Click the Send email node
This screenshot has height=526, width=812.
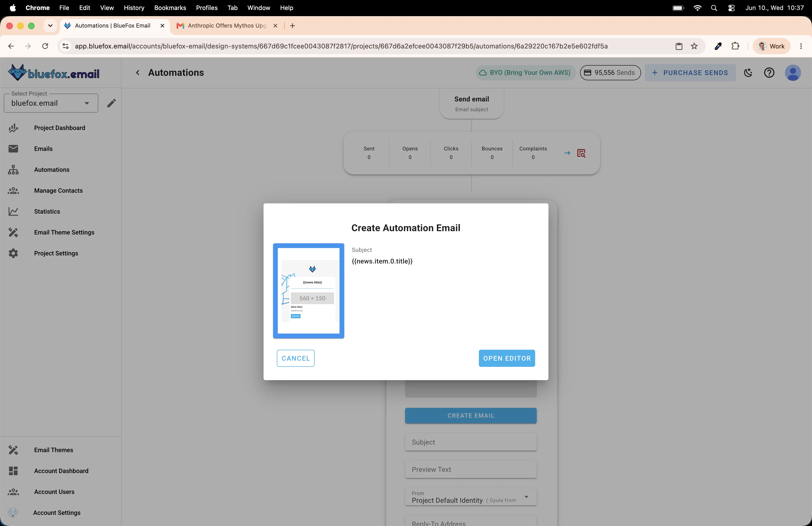[472, 103]
